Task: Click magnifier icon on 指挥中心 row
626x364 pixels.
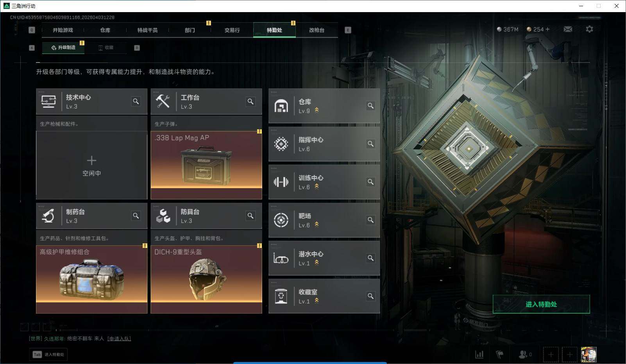Action: pyautogui.click(x=370, y=144)
